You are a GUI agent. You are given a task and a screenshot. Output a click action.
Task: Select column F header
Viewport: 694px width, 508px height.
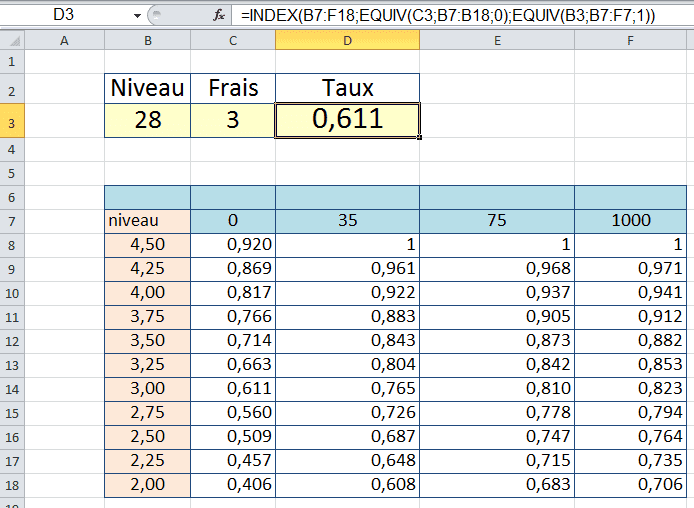click(630, 40)
